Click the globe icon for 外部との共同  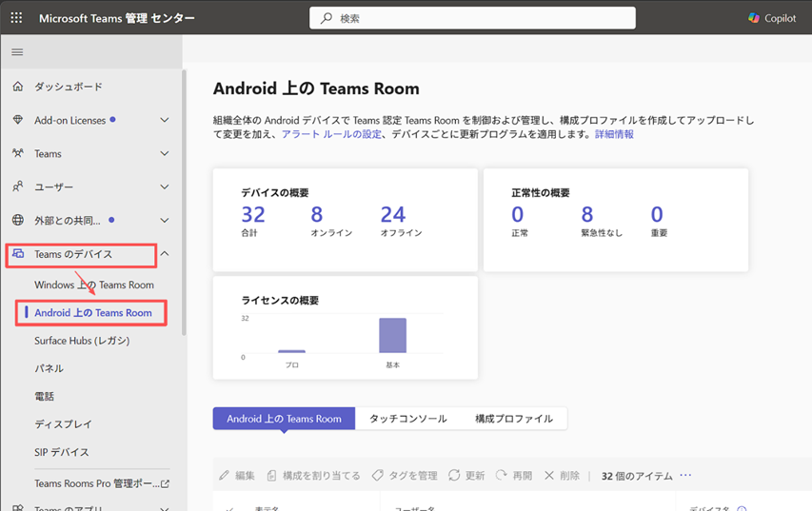click(x=17, y=220)
